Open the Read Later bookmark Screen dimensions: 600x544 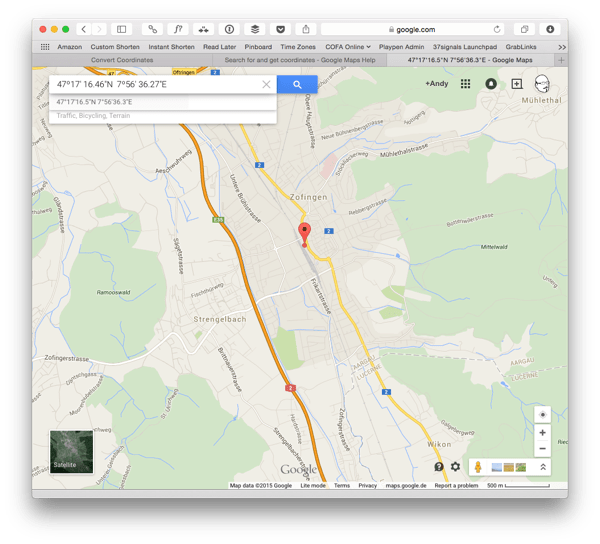[219, 47]
